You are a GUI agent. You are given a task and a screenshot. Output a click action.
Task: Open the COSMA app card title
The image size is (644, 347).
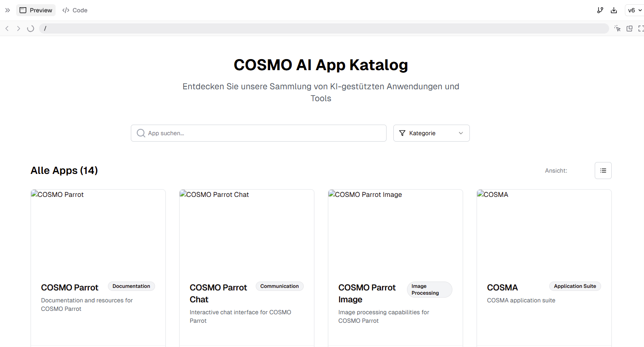tap(502, 287)
